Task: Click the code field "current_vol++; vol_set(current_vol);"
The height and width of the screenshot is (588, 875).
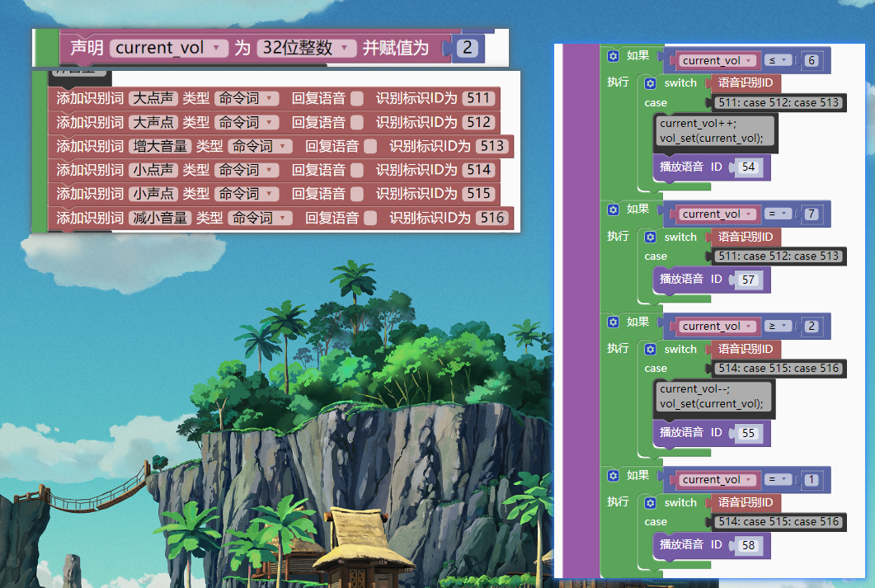Action: (714, 133)
